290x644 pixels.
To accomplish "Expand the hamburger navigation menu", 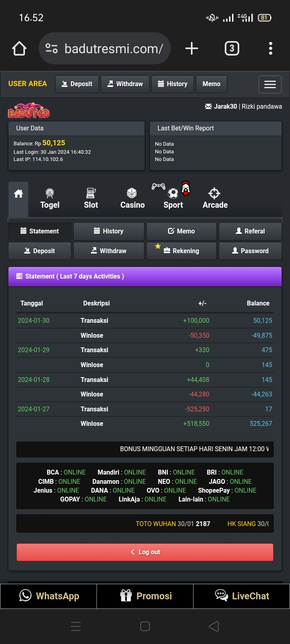I will click(270, 85).
